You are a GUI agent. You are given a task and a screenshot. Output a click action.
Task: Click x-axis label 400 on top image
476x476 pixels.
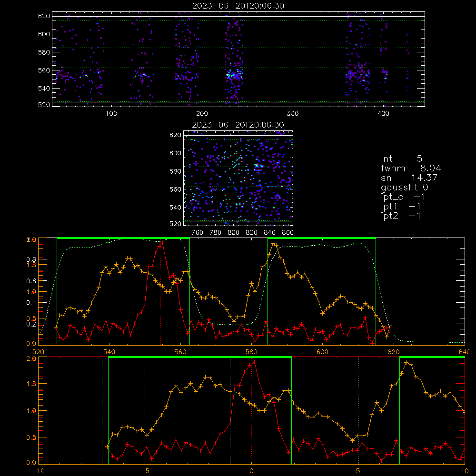(x=383, y=114)
